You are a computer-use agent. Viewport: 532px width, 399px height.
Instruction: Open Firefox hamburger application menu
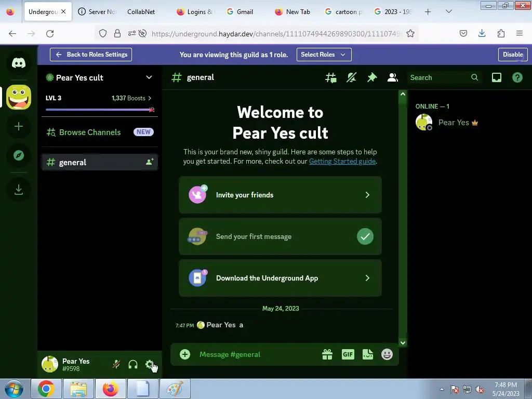[x=520, y=34]
